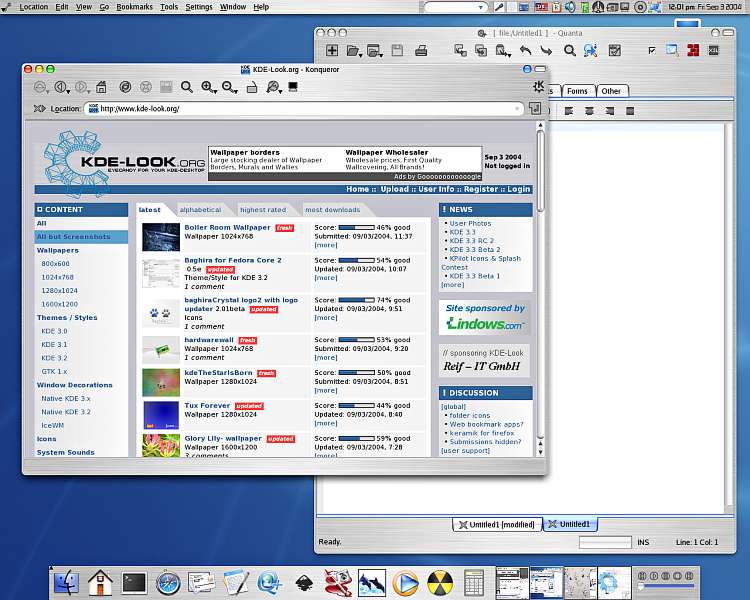Expand the zoom in dropdown arrow in Konqueror

pyautogui.click(x=215, y=91)
